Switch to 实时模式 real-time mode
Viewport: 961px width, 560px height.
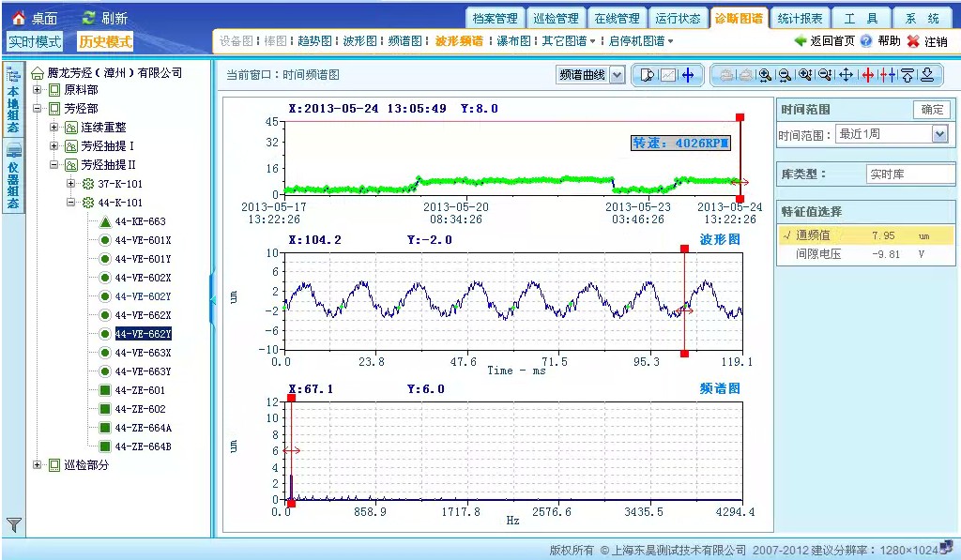(x=35, y=42)
